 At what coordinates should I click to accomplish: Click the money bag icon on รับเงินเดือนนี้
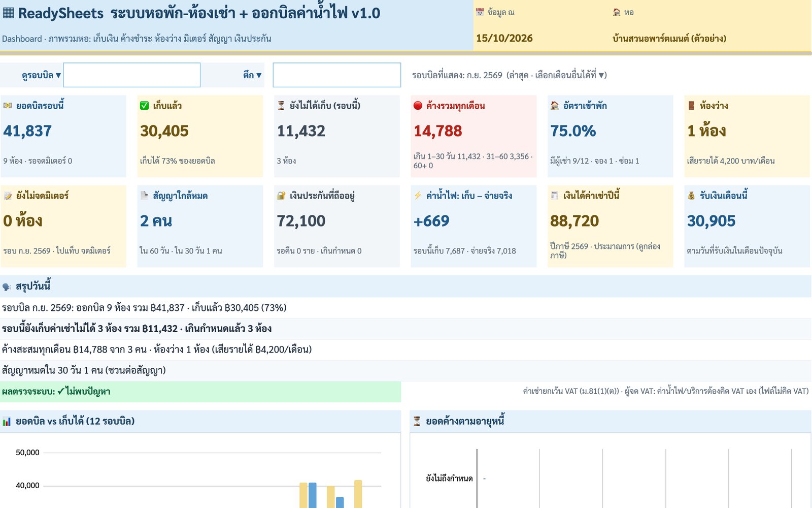(x=691, y=196)
